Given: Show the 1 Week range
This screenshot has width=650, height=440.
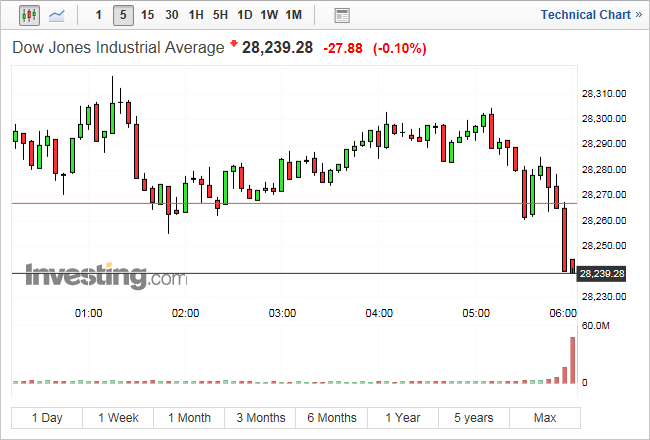Looking at the screenshot, I should coord(118,418).
